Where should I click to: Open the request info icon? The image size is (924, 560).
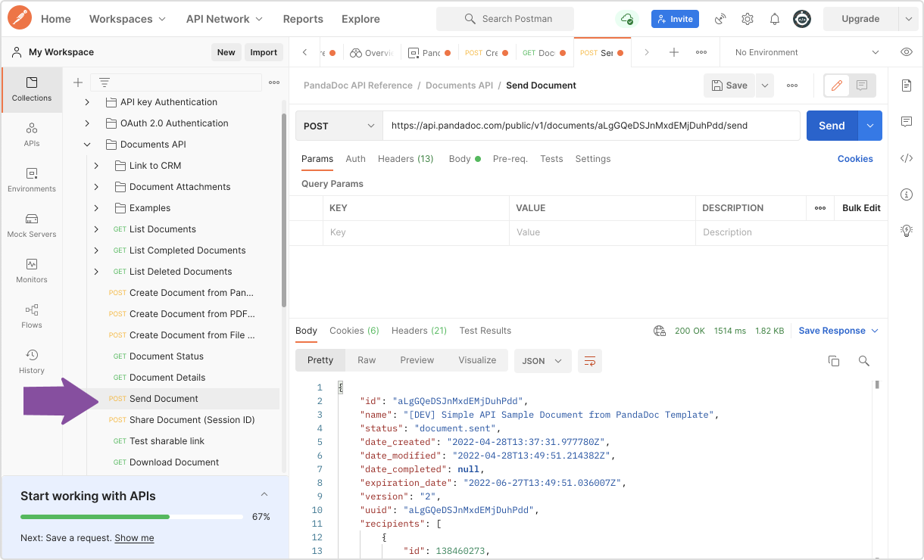click(x=906, y=194)
